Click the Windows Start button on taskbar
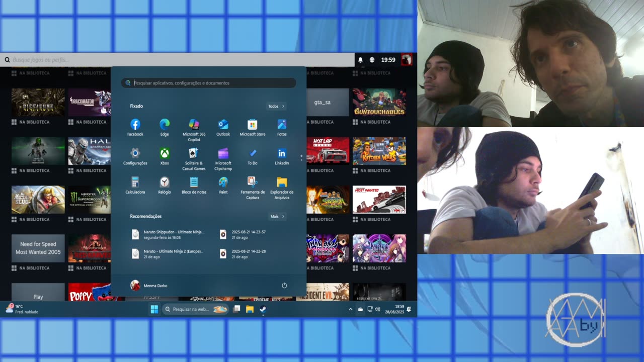This screenshot has width=644, height=362. click(154, 309)
